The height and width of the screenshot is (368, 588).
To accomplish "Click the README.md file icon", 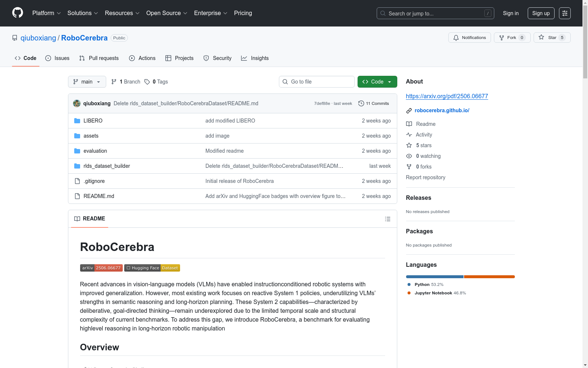I will [77, 196].
